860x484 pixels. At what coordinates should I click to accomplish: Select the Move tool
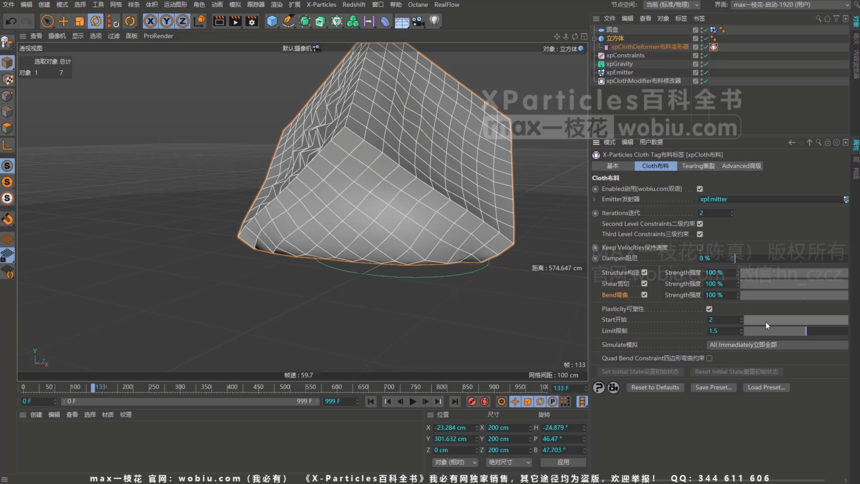tap(64, 21)
